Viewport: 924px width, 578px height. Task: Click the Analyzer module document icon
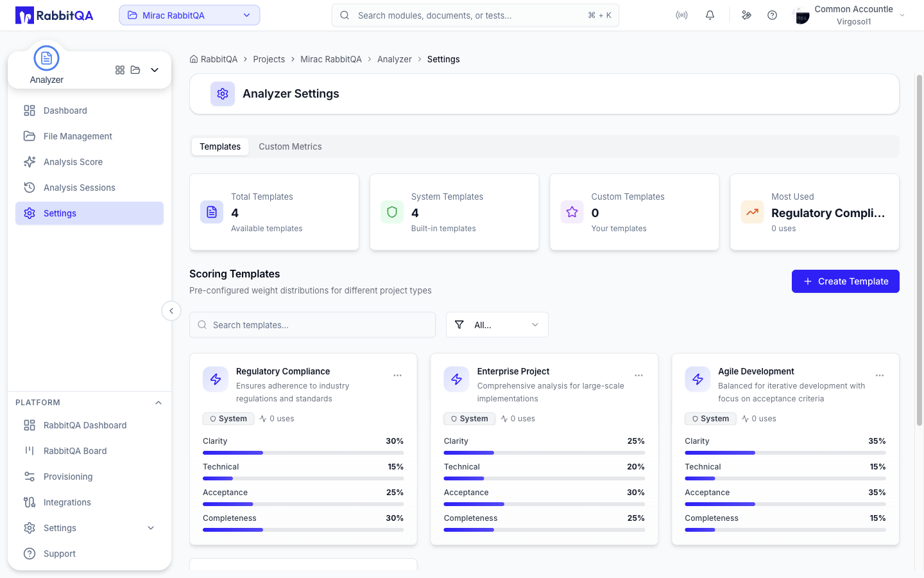click(x=46, y=58)
